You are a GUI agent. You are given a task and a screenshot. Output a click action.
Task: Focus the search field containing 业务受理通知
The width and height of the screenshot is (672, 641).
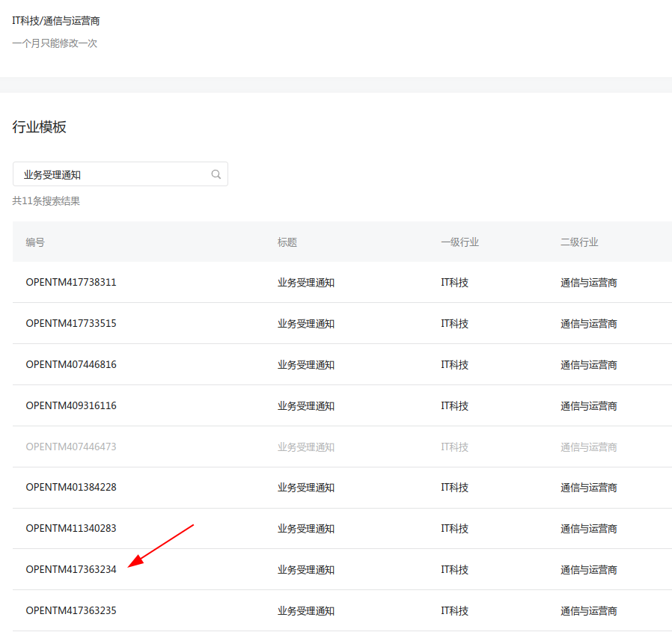(112, 174)
